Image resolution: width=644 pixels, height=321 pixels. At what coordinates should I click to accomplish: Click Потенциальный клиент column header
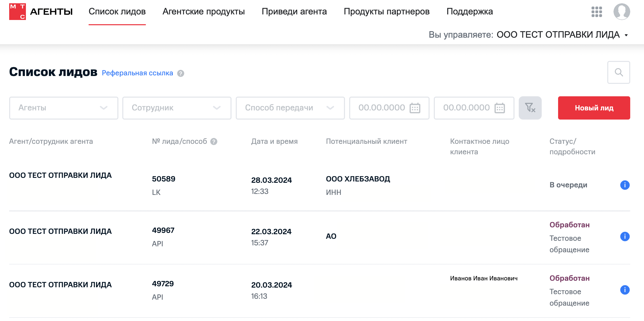coord(367,142)
